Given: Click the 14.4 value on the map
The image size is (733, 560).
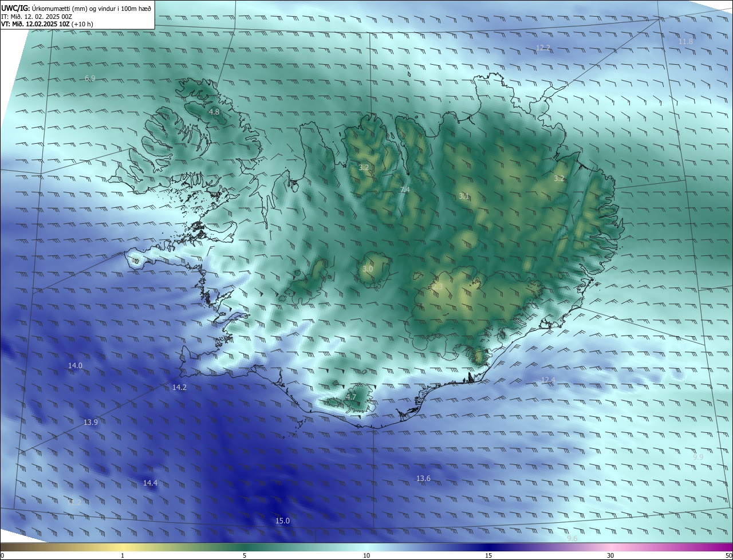Looking at the screenshot, I should click(150, 483).
